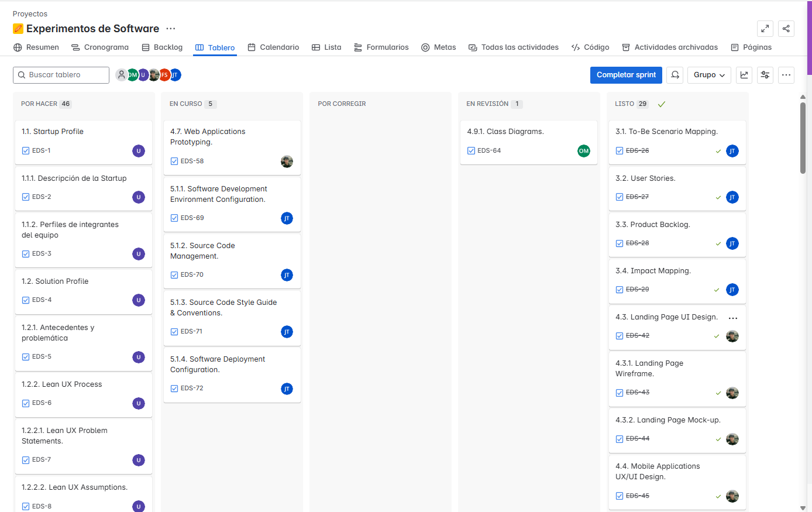Switch to the Cronograma tab

point(100,47)
